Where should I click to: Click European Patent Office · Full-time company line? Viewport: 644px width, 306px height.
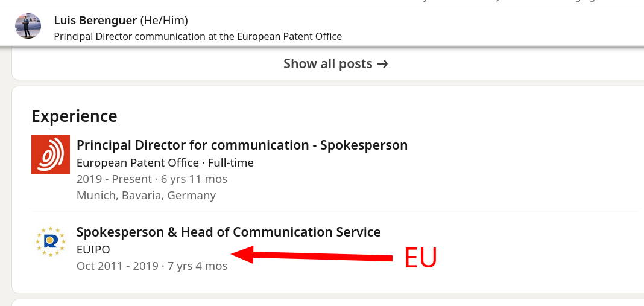click(165, 162)
